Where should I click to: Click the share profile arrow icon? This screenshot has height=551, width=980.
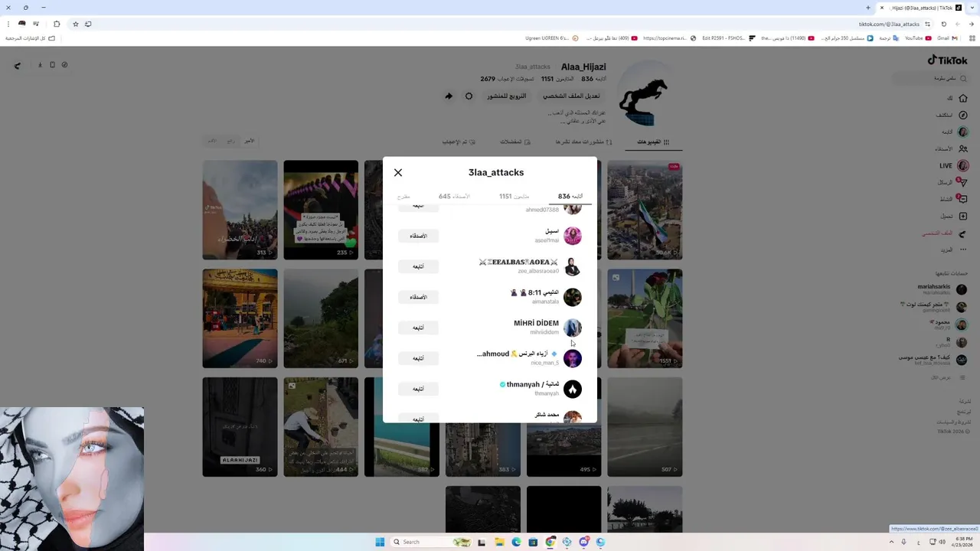pyautogui.click(x=449, y=96)
